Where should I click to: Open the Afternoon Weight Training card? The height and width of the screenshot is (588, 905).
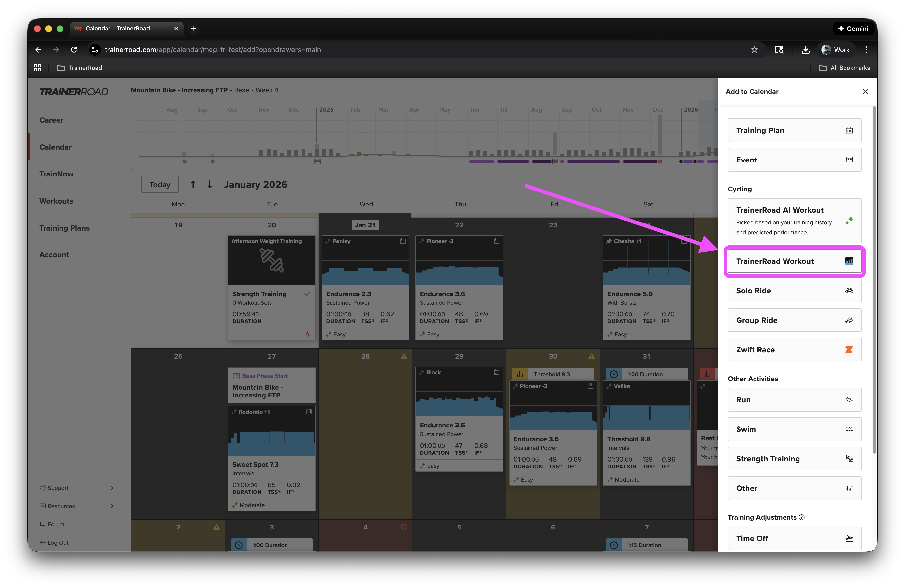tap(271, 288)
